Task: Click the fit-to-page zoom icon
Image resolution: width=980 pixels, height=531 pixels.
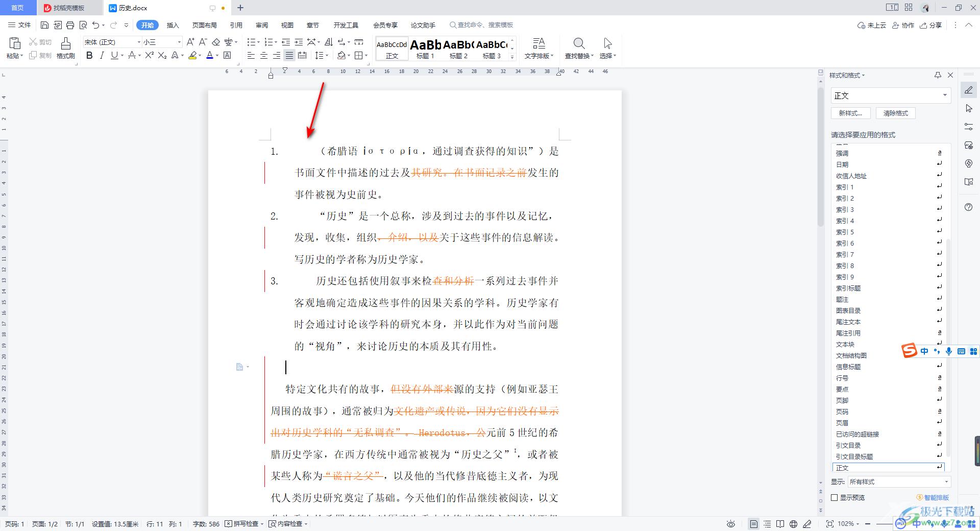Action: 830,524
